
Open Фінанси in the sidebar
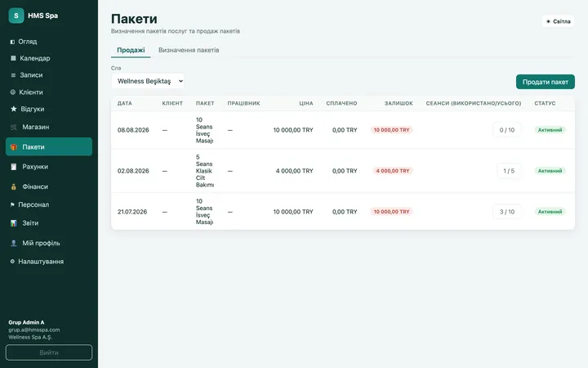point(49,186)
